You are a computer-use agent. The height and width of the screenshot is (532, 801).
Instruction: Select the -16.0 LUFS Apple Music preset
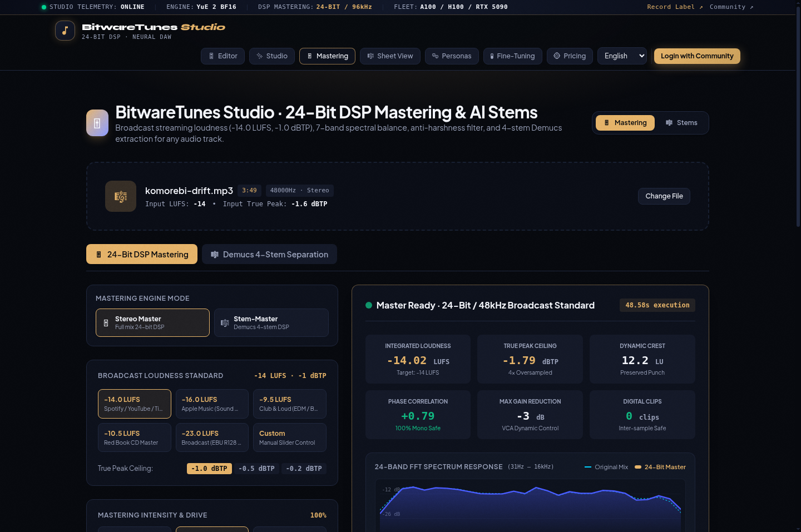point(212,404)
